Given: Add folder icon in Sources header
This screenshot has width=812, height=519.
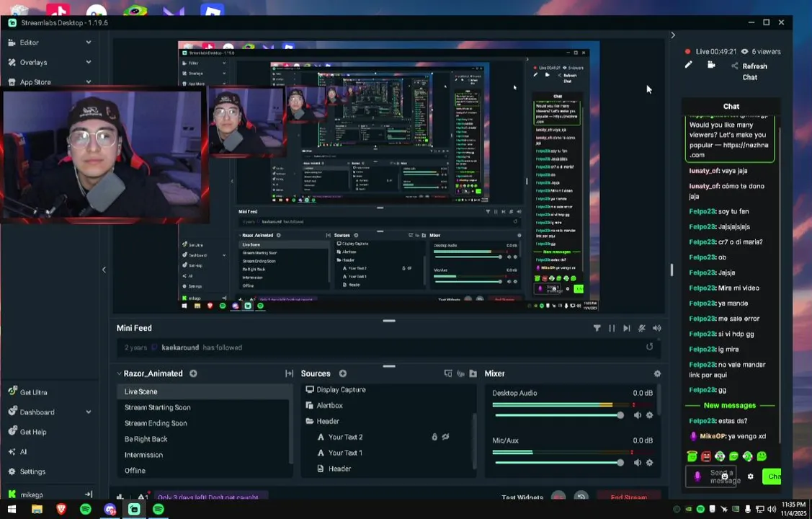Looking at the screenshot, I should pos(473,373).
